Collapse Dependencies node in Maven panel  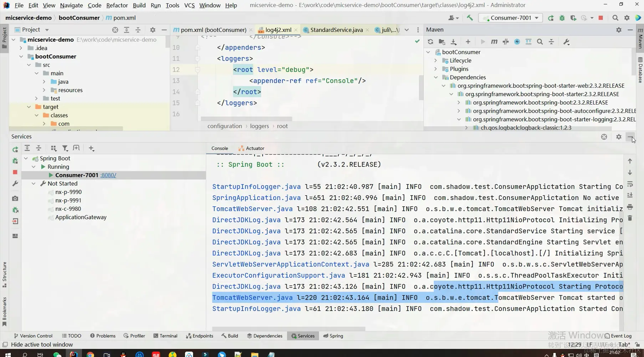(x=436, y=77)
